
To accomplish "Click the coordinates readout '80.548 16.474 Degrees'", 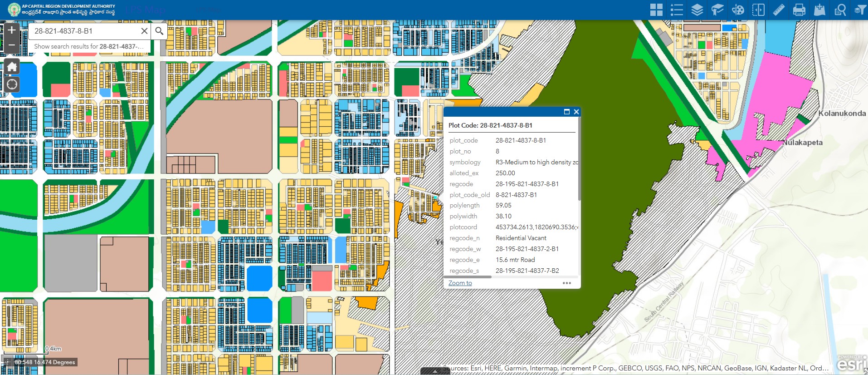I will tap(45, 362).
